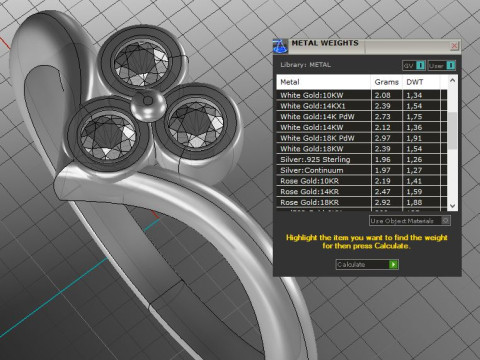Viewport: 480px width, 360px height.
Task: Select the White Gold:14K PdW row
Action: (362, 117)
